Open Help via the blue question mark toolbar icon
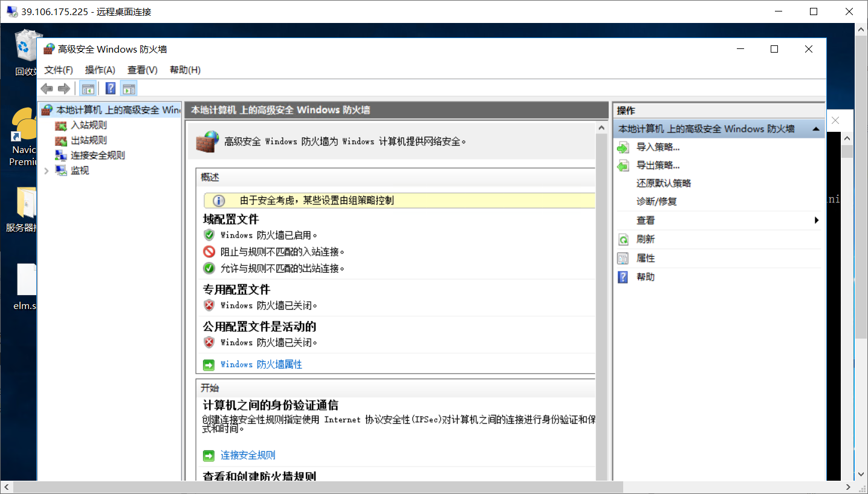 [110, 88]
